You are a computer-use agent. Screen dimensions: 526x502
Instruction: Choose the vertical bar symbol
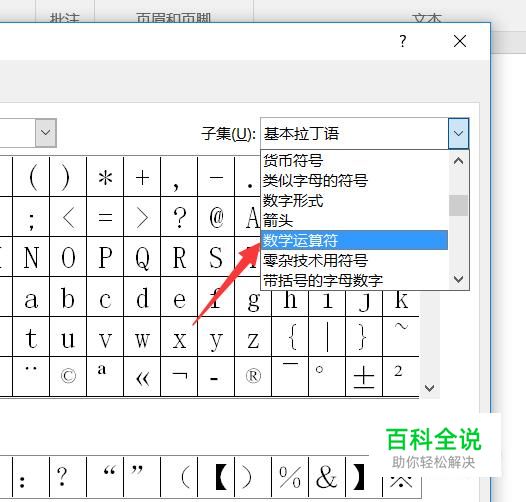pos(327,337)
